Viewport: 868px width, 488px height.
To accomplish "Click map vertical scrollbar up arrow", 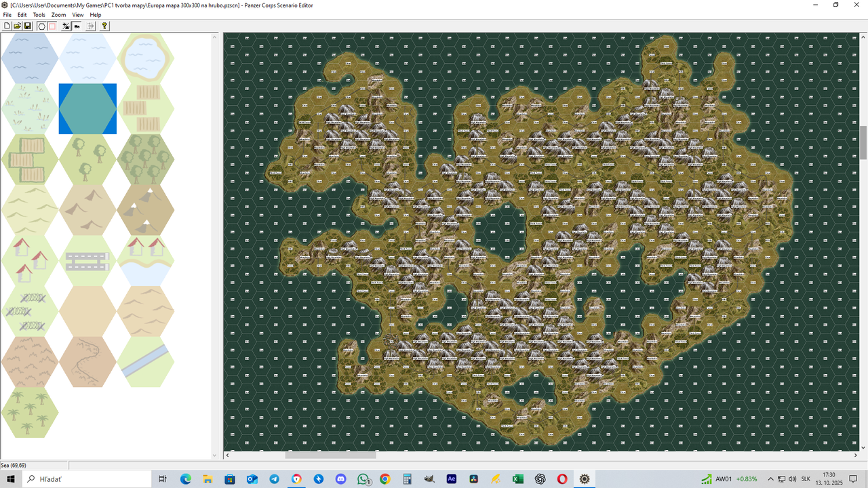I will tap(863, 37).
